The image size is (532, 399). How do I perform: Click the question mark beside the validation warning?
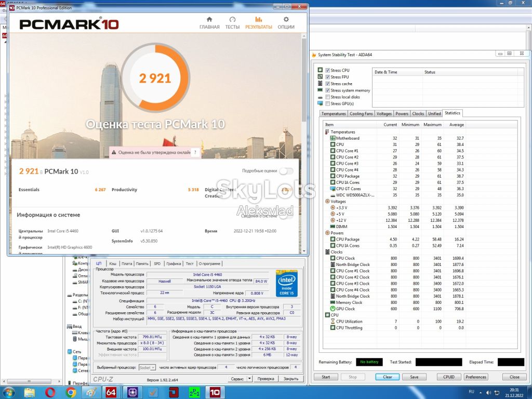pos(195,152)
